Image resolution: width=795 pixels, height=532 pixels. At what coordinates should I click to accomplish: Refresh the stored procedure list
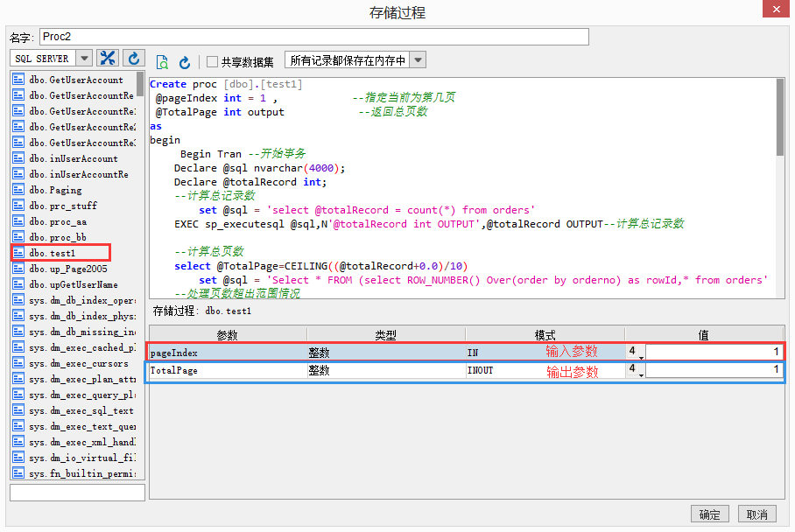tap(134, 59)
